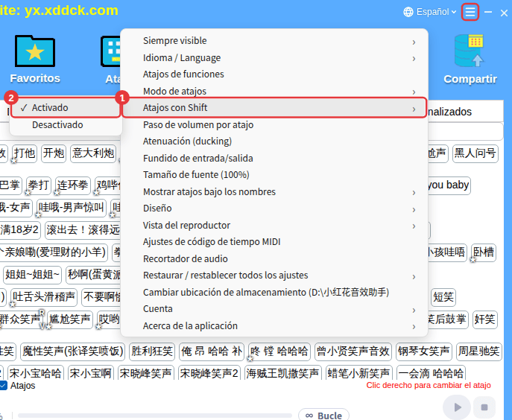This screenshot has width=512, height=420.
Task: Play the 奸笑 sound button
Action: click(485, 319)
